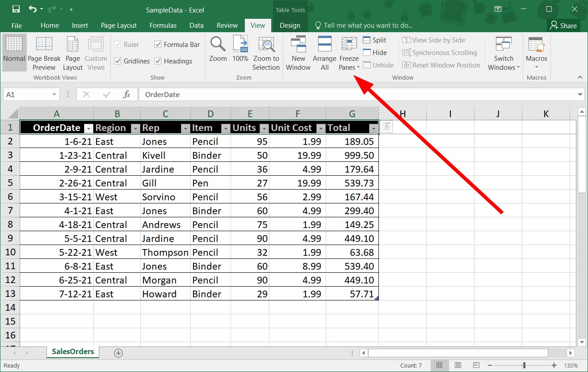The height and width of the screenshot is (372, 588).
Task: Click Hide window option
Action: click(374, 53)
